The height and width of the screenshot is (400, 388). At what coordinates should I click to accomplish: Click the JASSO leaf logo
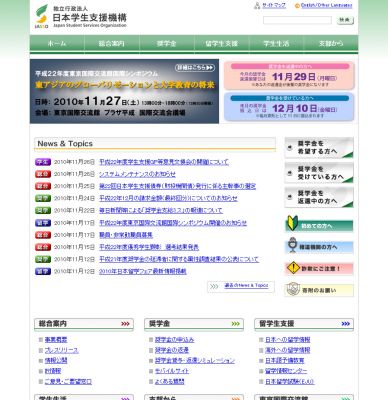click(42, 16)
